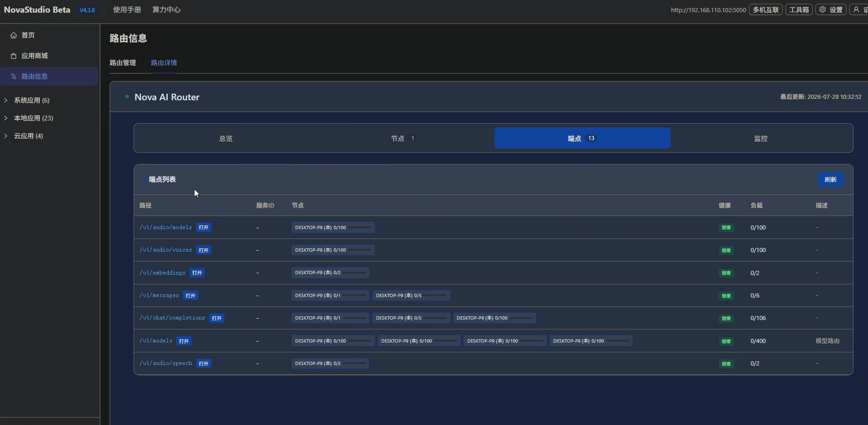Click the NovaStudio Beta logo text

point(37,9)
